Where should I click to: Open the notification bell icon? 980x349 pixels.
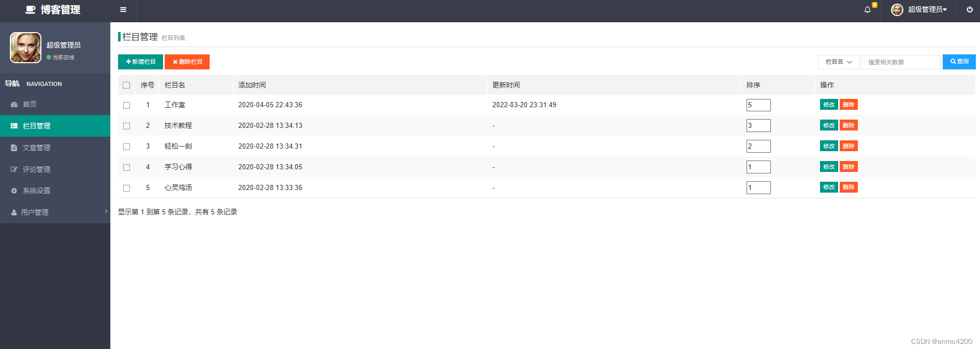(x=868, y=10)
